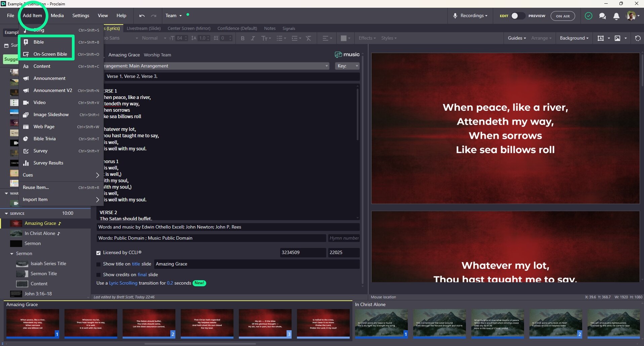The image size is (644, 346).
Task: Open the text color swatch
Action: 343,38
